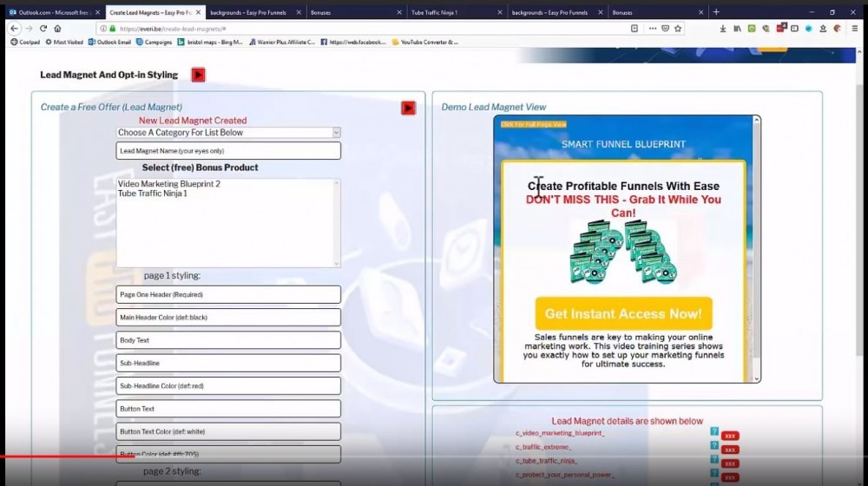The image size is (868, 486).
Task: Click the bundle product image in demo preview
Action: tap(624, 252)
